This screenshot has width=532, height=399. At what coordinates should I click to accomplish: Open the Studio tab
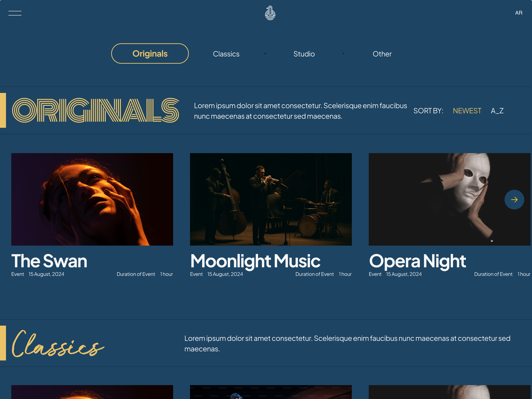point(304,54)
